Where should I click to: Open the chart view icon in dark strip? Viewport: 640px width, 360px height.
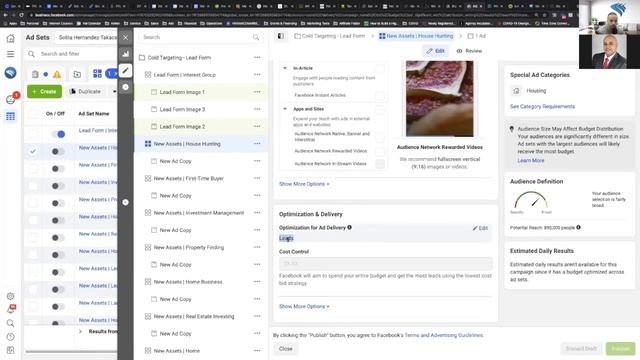(125, 54)
